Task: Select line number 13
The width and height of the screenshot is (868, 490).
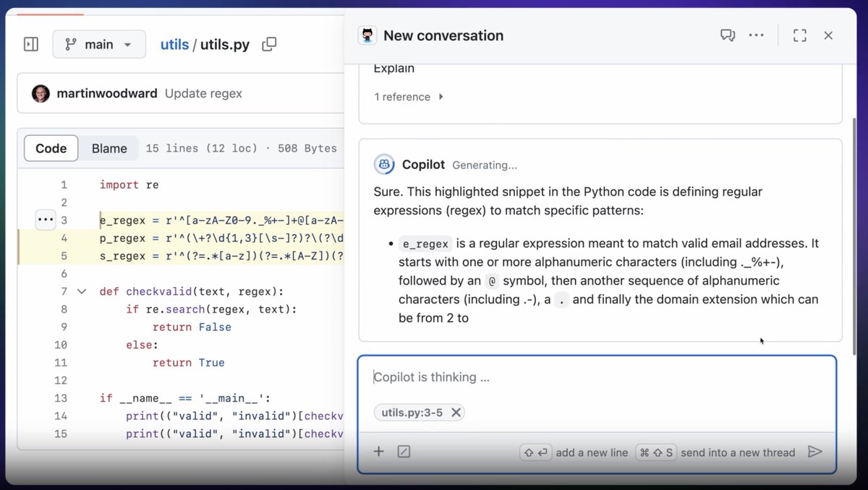Action: click(61, 398)
